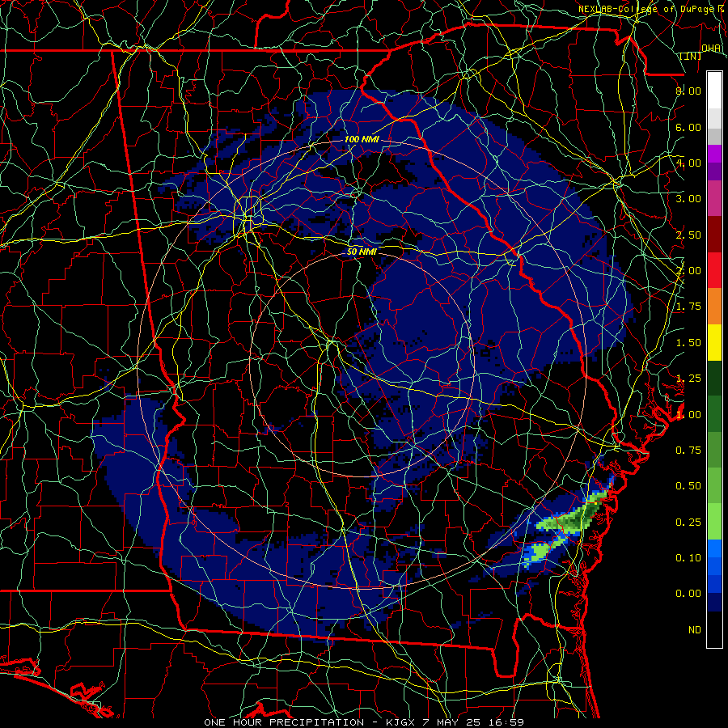
Task: Click the 100 NMI range ring label
Action: [362, 139]
